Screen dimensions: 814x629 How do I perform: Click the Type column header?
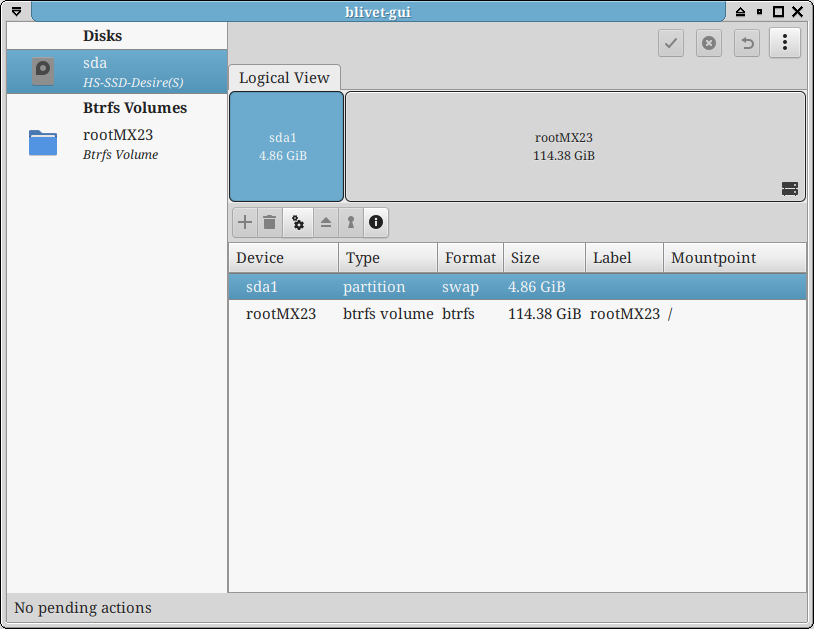pos(388,258)
